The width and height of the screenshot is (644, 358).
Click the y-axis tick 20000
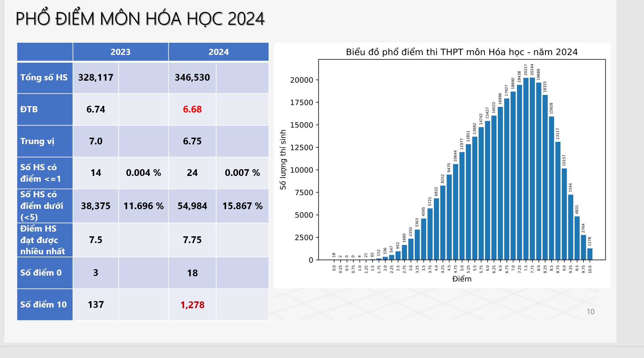(x=301, y=80)
